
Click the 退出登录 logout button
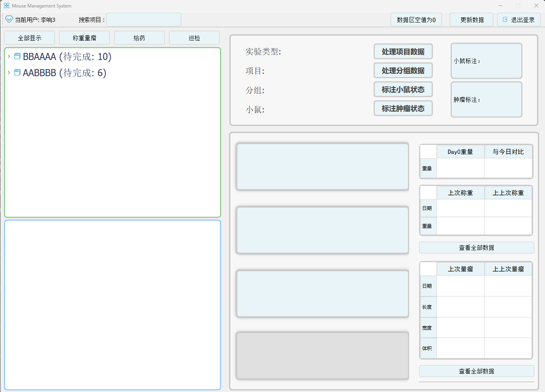[x=519, y=20]
